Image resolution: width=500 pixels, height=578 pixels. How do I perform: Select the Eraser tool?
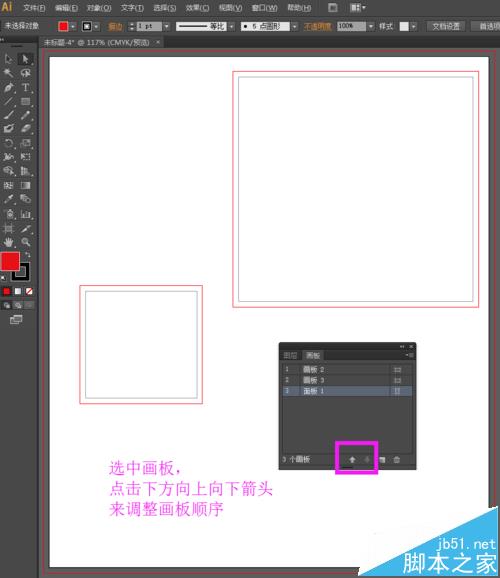(x=25, y=129)
